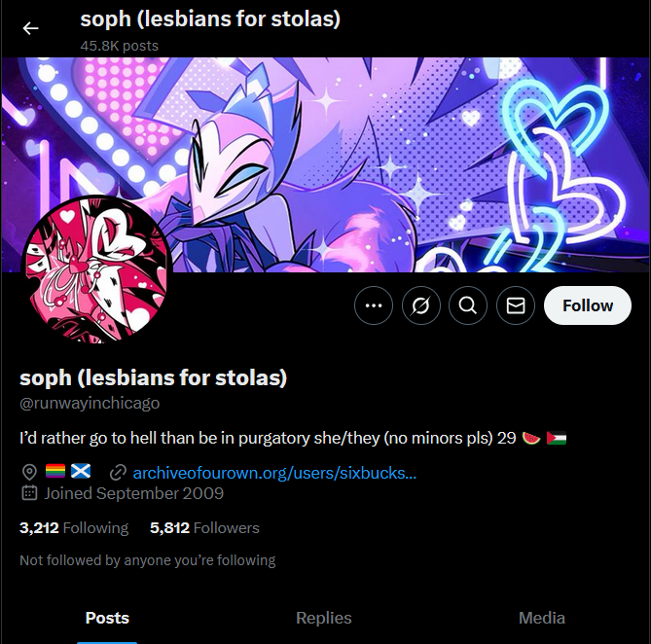The width and height of the screenshot is (651, 644).
Task: Open the archiveofourown.org profile link
Action: (274, 473)
